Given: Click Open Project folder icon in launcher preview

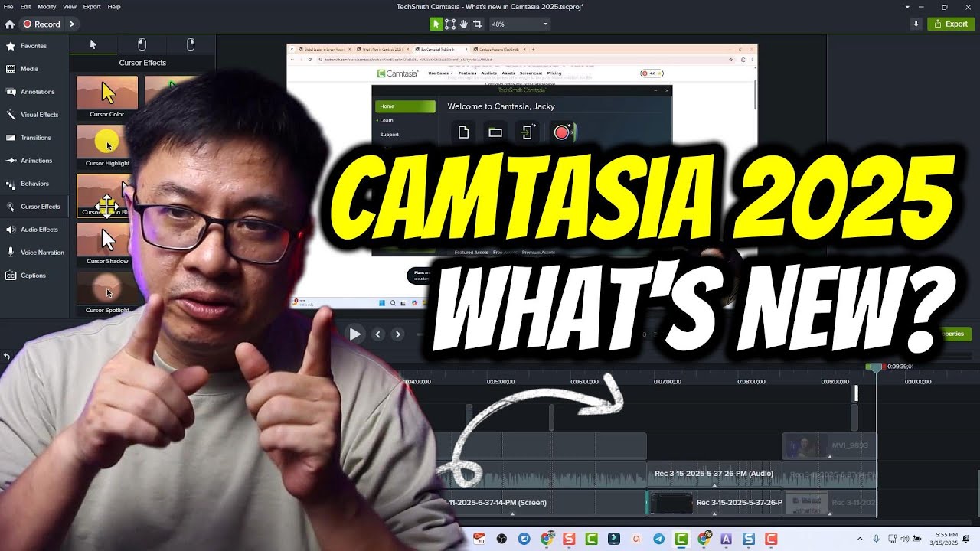Looking at the screenshot, I should [x=495, y=132].
